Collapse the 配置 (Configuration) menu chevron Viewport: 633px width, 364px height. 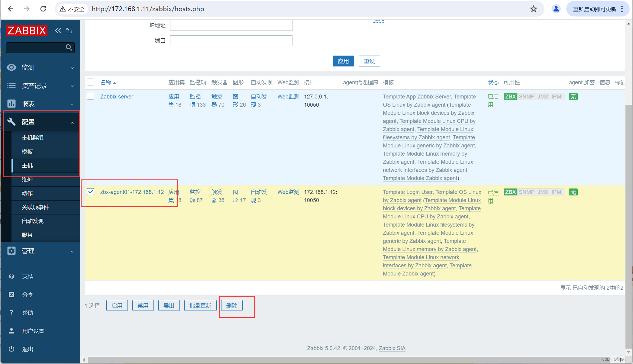[72, 122]
